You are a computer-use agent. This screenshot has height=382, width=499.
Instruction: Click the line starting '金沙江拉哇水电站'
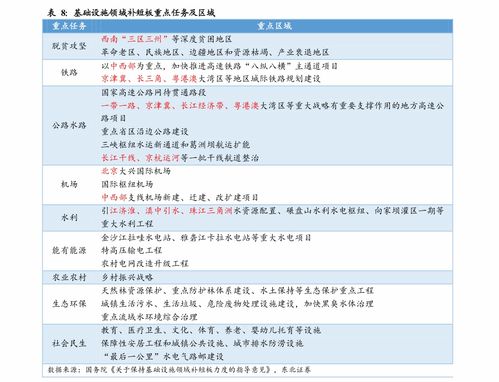(x=206, y=238)
